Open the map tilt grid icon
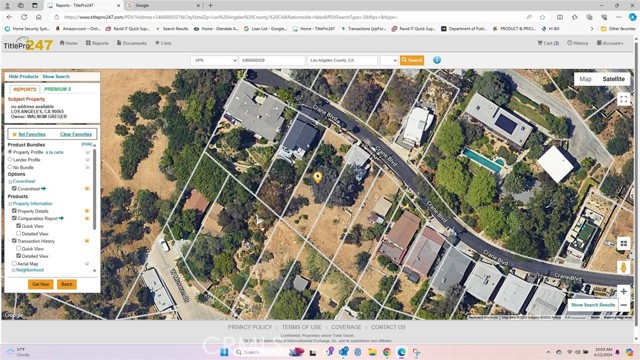 pos(623,244)
